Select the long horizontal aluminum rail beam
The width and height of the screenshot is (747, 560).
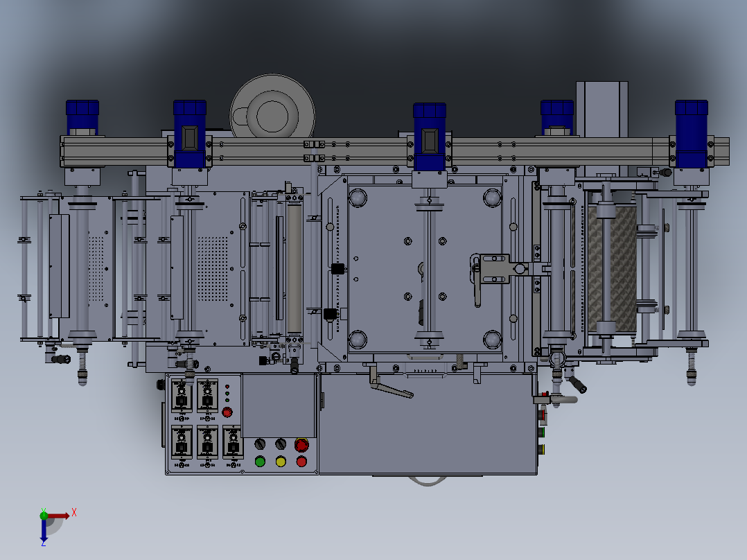point(394,152)
